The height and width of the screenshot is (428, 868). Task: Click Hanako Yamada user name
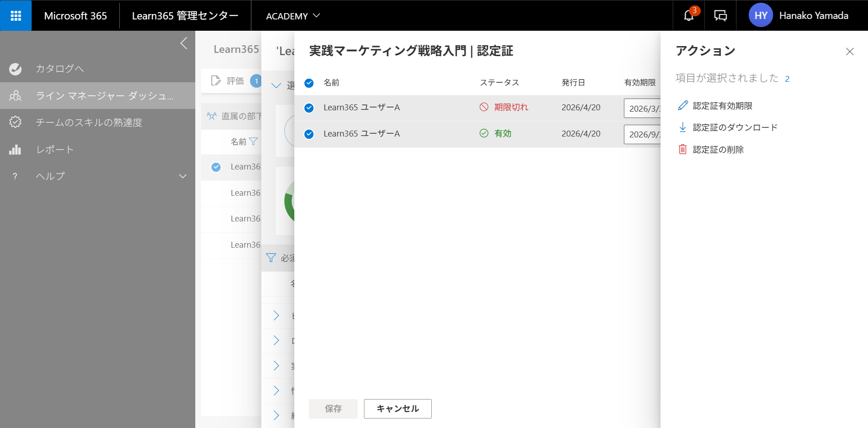[814, 16]
